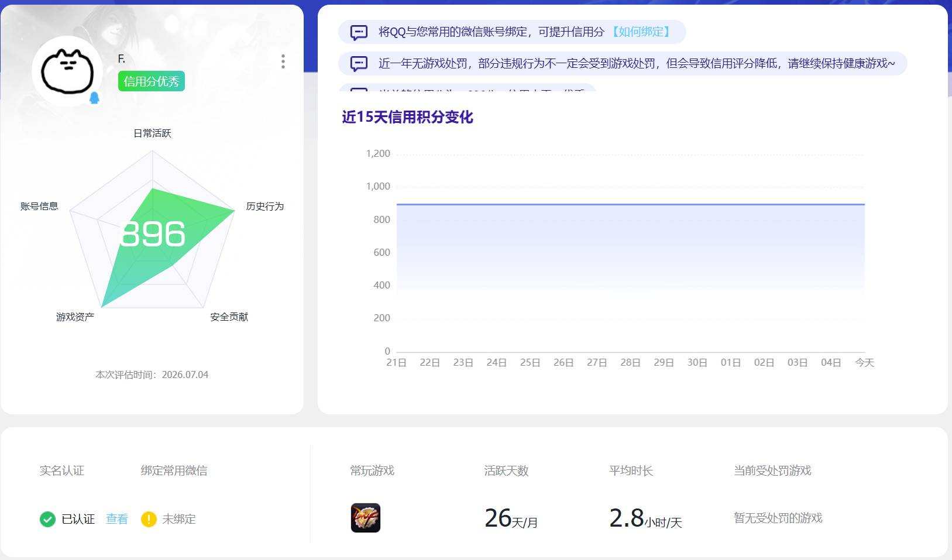Select the 历史行为 radar label

pyautogui.click(x=264, y=206)
